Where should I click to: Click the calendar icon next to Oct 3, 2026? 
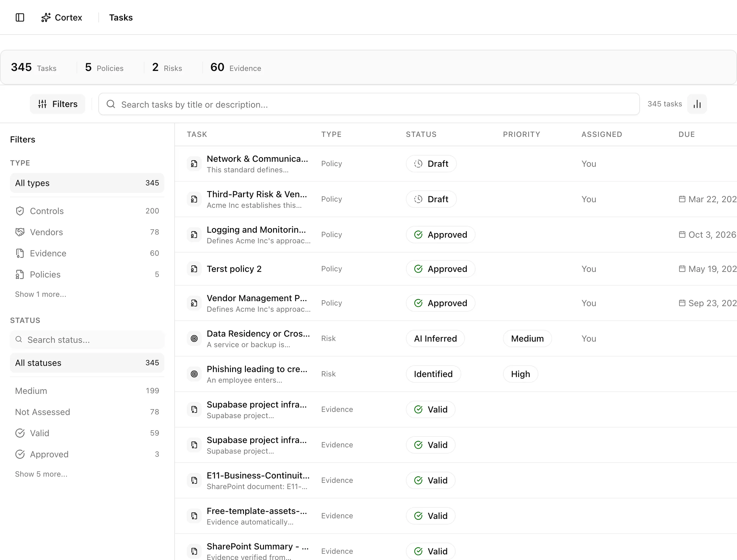pyautogui.click(x=682, y=234)
